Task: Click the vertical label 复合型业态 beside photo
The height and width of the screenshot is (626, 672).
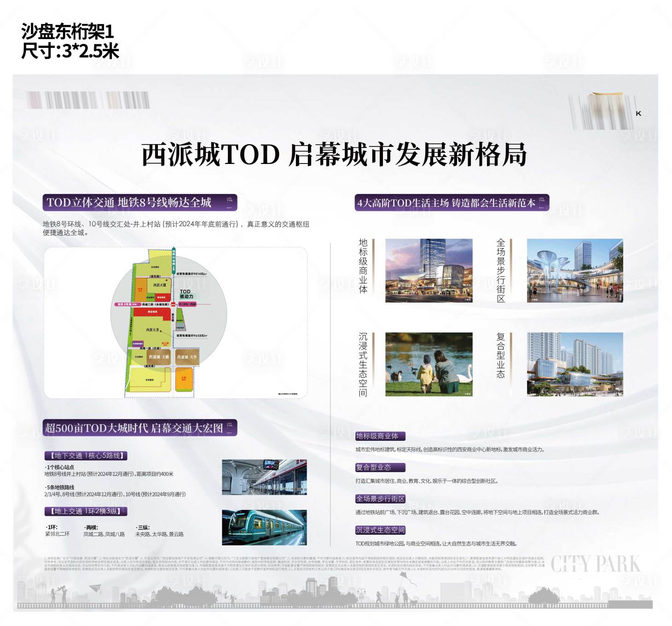Action: [501, 356]
